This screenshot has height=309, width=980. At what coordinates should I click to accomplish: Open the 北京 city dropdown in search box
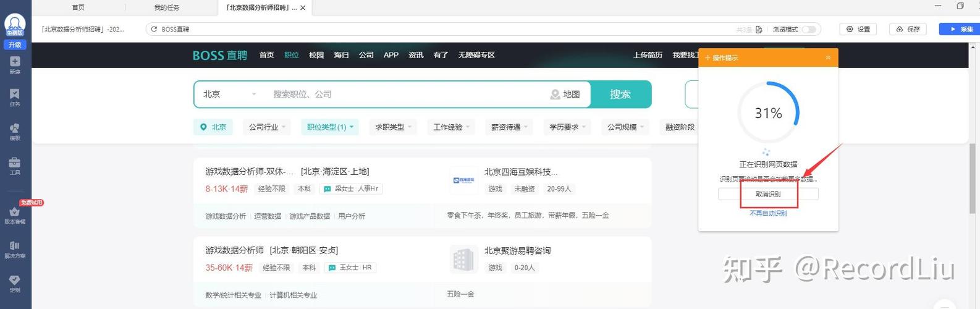click(229, 94)
